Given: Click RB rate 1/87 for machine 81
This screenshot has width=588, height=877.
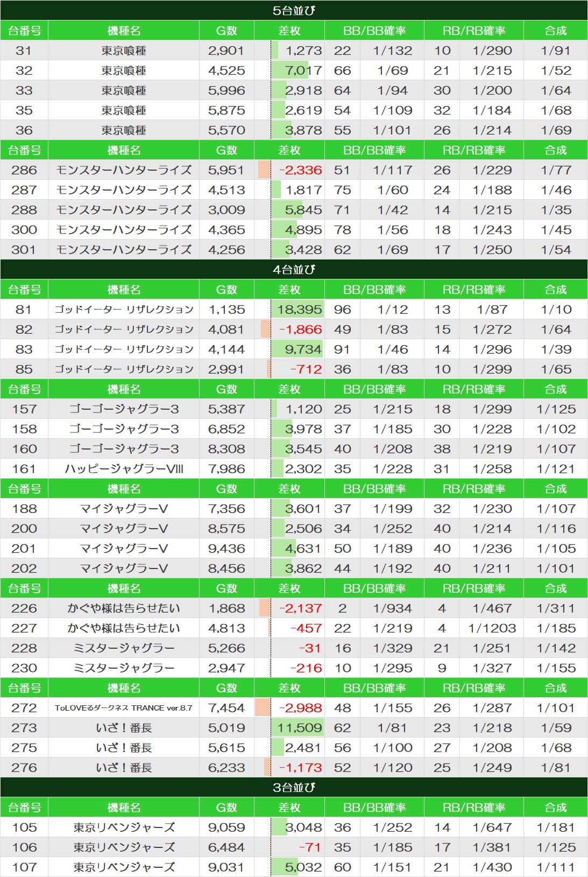Looking at the screenshot, I should pos(492,310).
